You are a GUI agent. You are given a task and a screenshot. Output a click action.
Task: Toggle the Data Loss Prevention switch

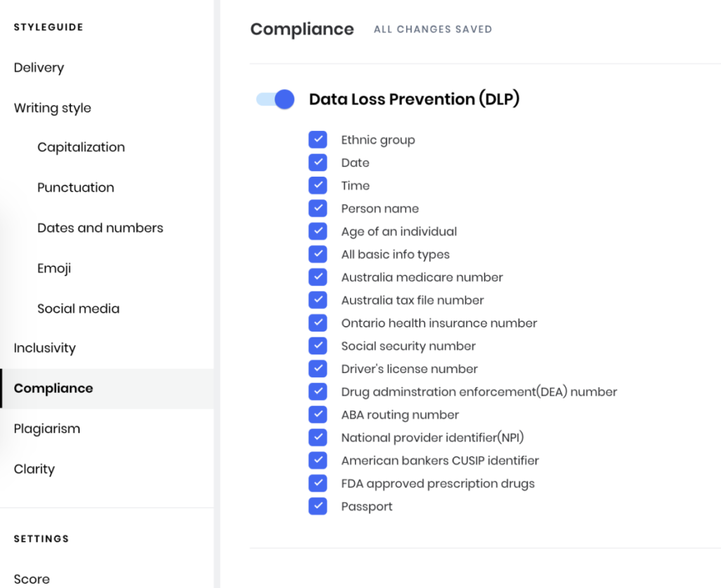[x=275, y=99]
